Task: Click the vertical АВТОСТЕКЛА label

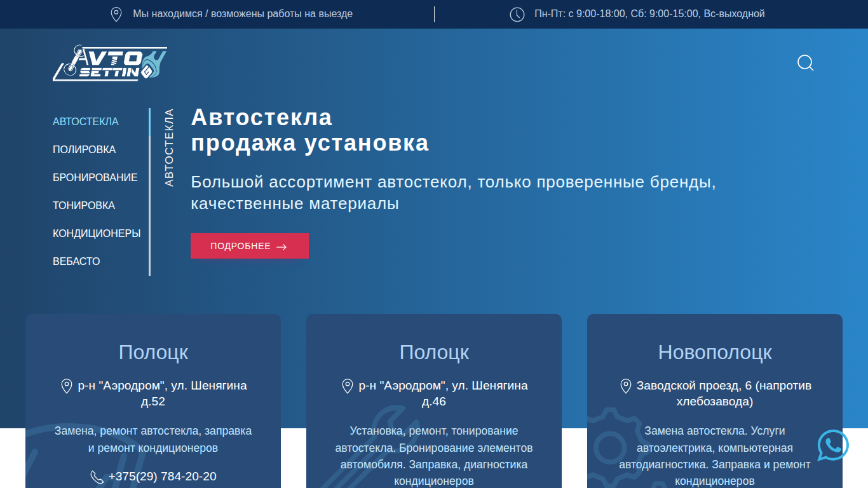Action: tap(169, 147)
